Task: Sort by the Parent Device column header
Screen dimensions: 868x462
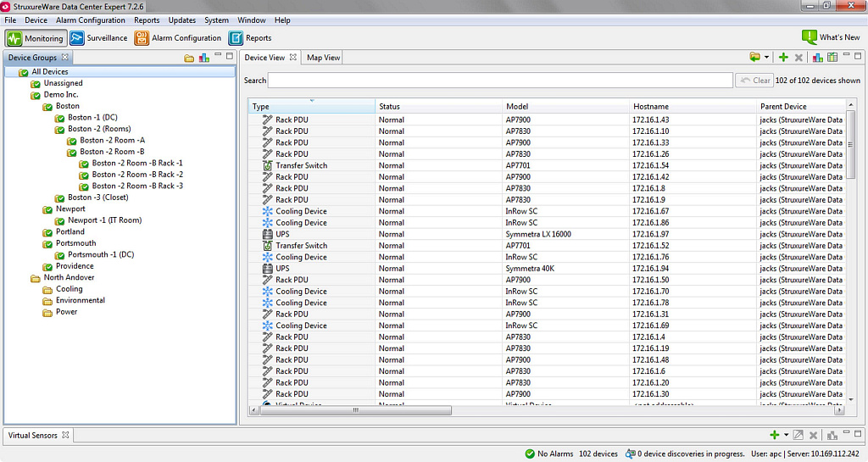Action: [800, 106]
